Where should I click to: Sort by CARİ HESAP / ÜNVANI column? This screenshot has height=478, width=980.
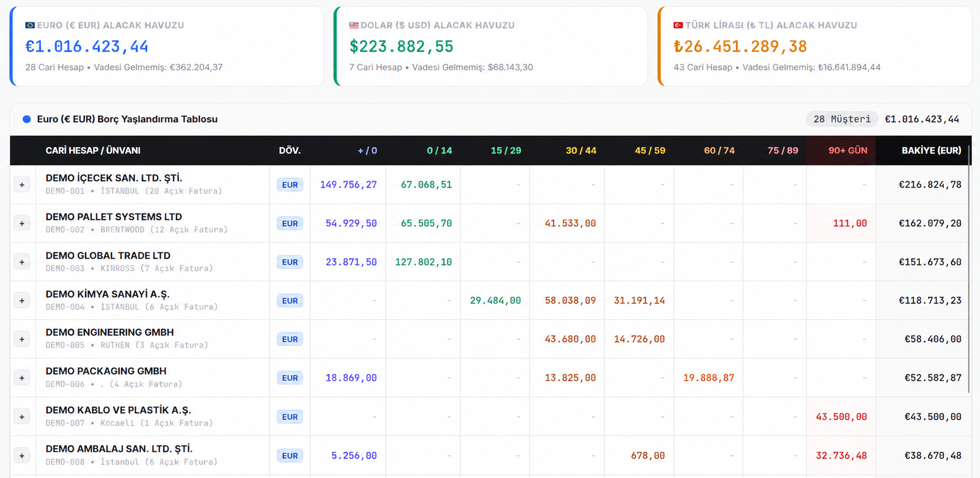(93, 151)
